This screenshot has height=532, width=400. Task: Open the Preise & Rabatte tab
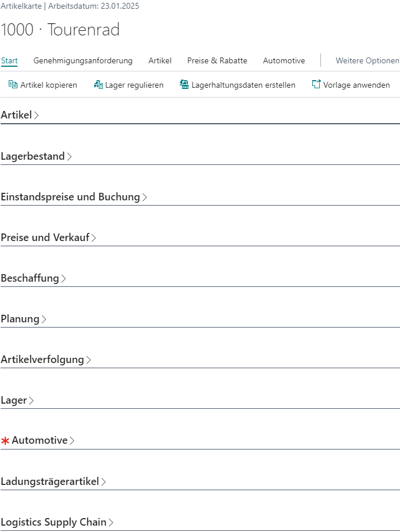click(217, 60)
